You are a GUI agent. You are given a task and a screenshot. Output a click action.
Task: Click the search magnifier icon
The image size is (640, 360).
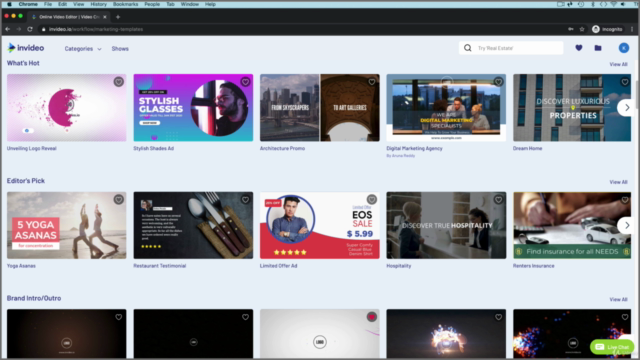coord(468,48)
